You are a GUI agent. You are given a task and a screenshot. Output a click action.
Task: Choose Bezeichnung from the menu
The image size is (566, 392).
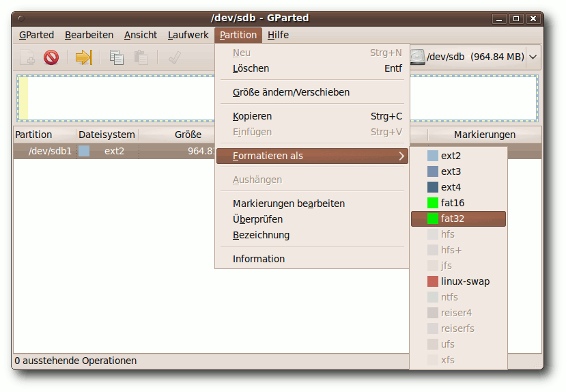coord(312,235)
